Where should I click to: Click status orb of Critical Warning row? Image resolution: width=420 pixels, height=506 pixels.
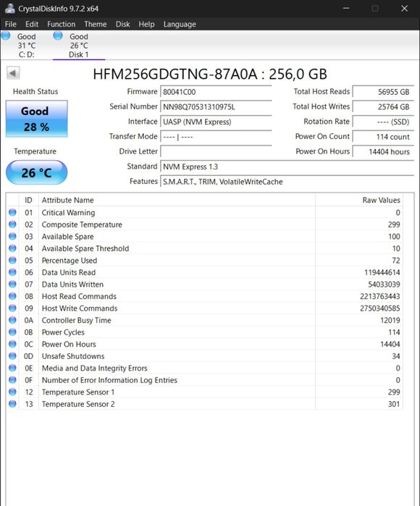tap(12, 212)
